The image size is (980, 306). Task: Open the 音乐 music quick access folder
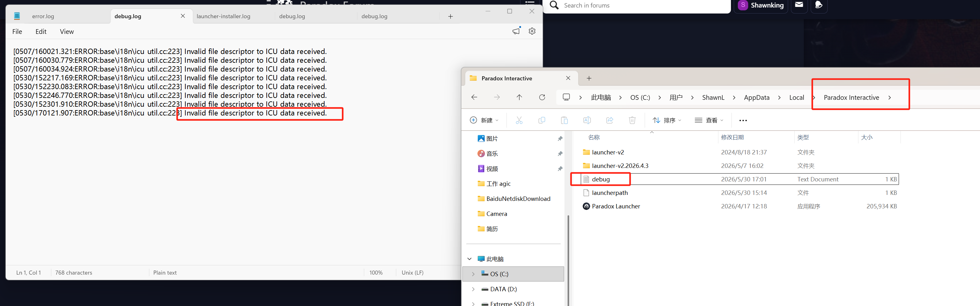pos(492,153)
